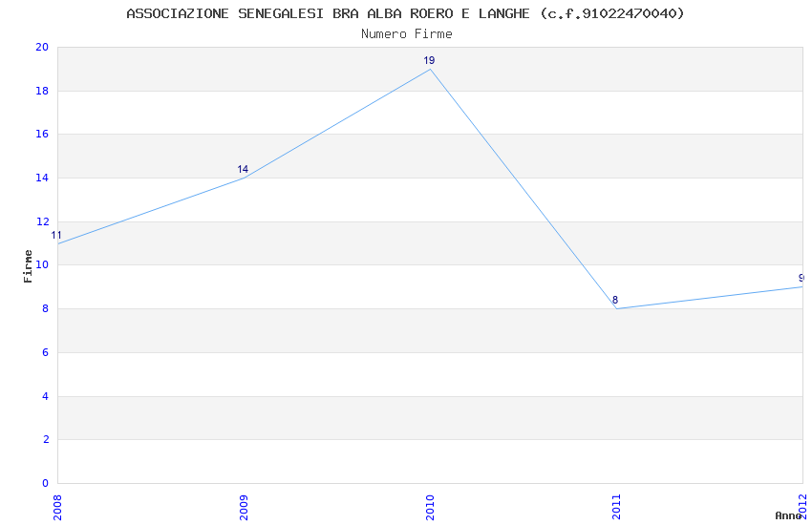Select the data label 19 at 2010
Viewport: 812px width, 525px height.
pyautogui.click(x=429, y=60)
